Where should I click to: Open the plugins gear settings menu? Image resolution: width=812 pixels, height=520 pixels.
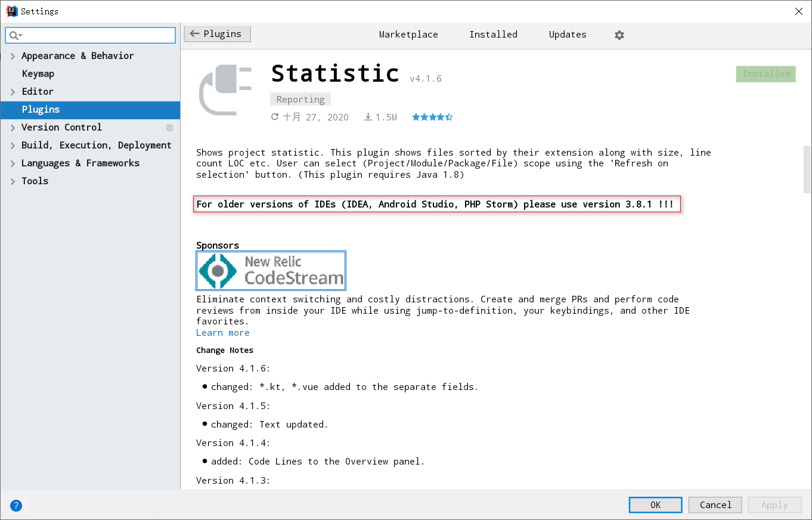pos(619,35)
